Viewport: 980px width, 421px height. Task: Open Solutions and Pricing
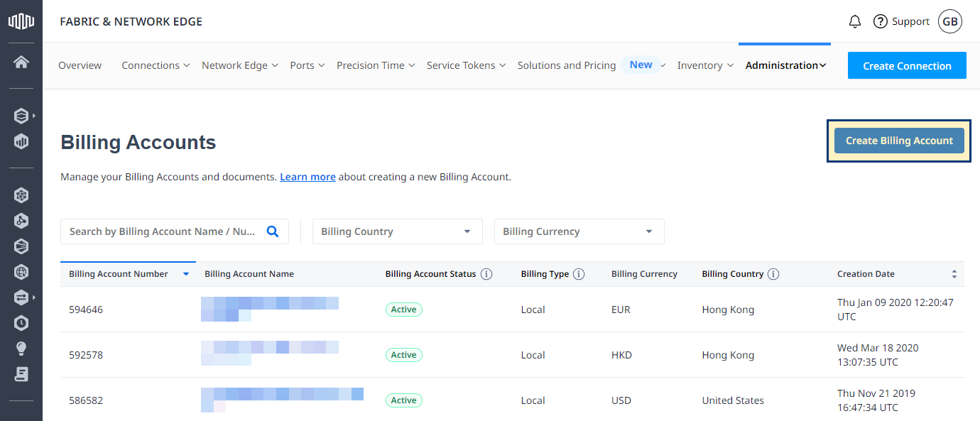(567, 65)
